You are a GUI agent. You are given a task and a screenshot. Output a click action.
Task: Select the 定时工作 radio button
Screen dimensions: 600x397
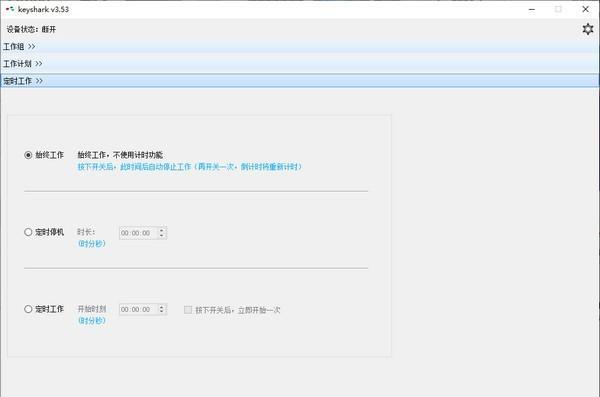point(28,309)
